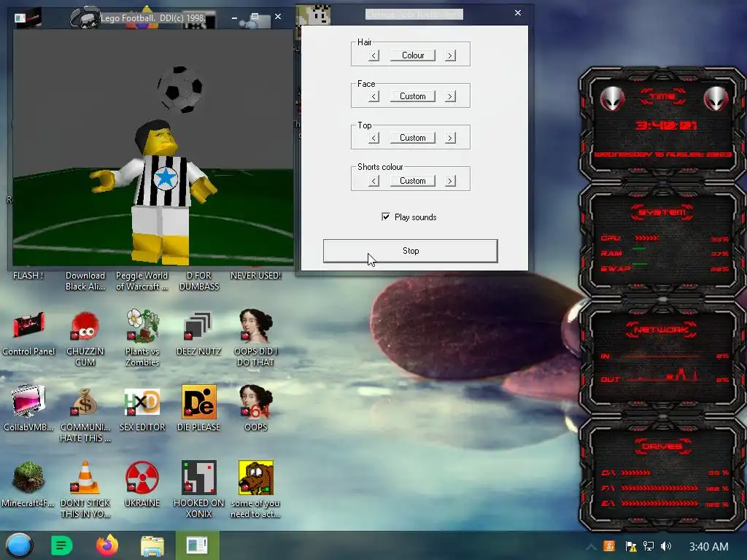Open DONT STICK THIS VLC cone icon
This screenshot has height=560, width=747.
pyautogui.click(x=85, y=489)
